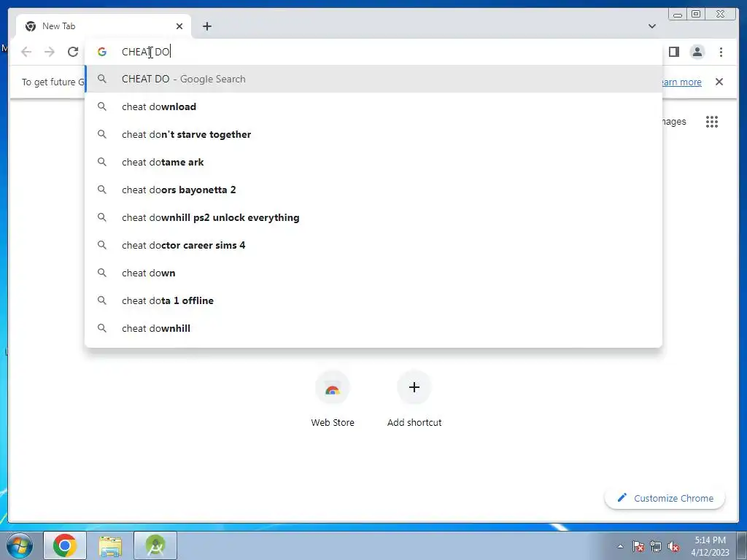Reload the page with the refresh icon
This screenshot has height=560, width=747.
pyautogui.click(x=73, y=52)
